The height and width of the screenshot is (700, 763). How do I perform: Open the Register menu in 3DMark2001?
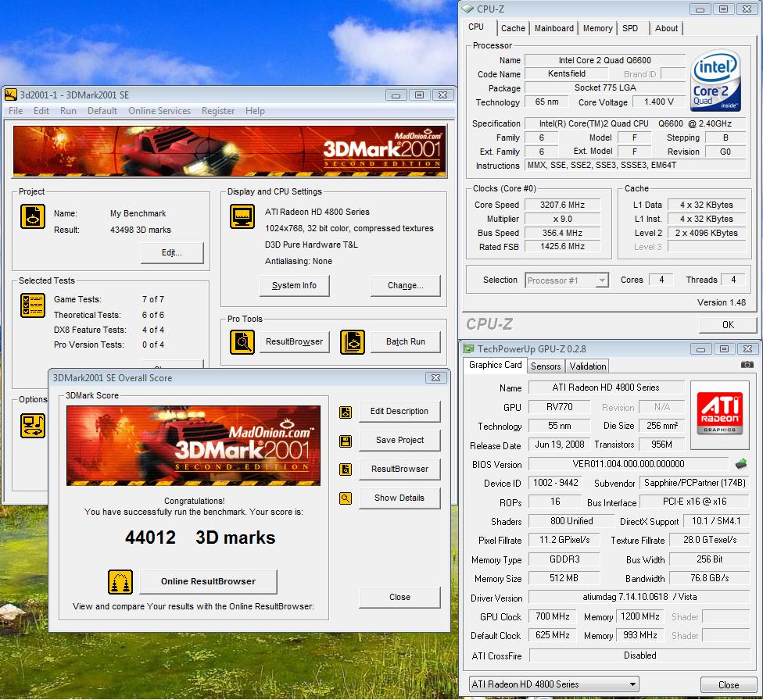218,111
